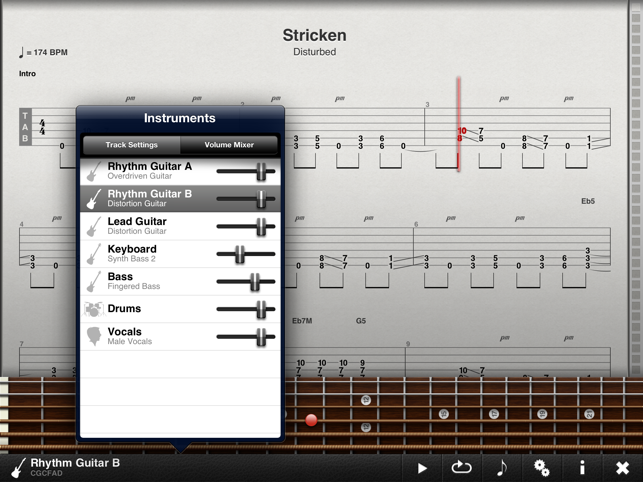Tap the Eb7M chord label
This screenshot has width=643, height=482.
pos(302,321)
